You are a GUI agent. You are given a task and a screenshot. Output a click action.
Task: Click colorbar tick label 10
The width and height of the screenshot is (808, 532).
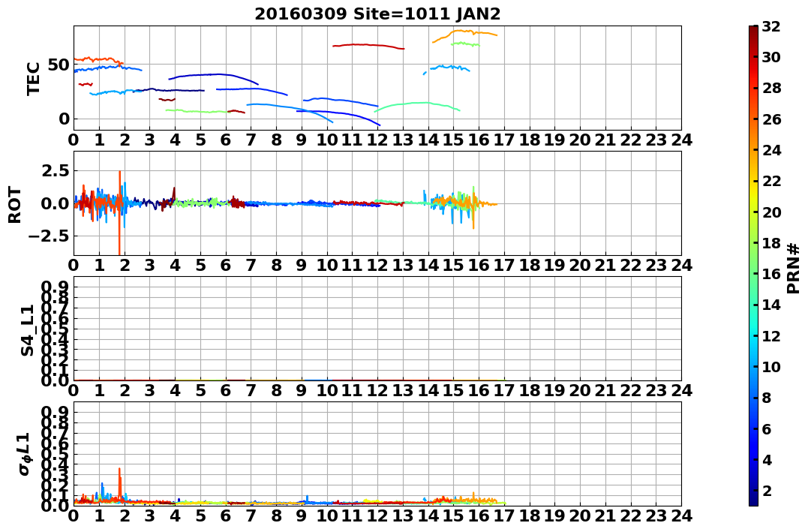(770, 366)
